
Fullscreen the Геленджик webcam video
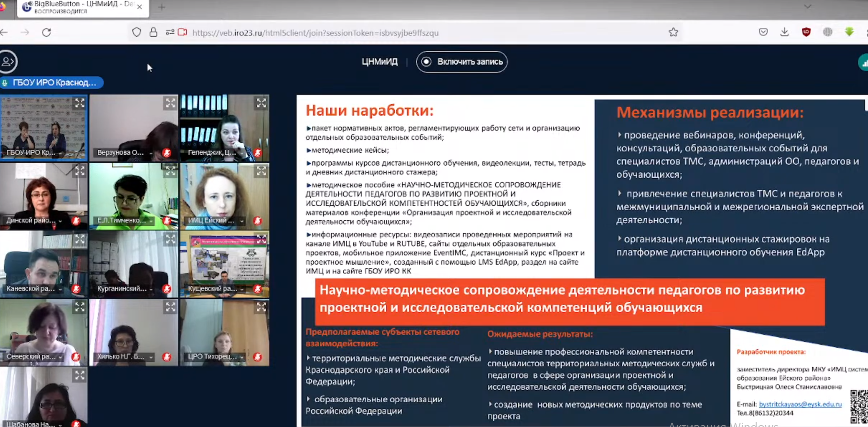[261, 103]
